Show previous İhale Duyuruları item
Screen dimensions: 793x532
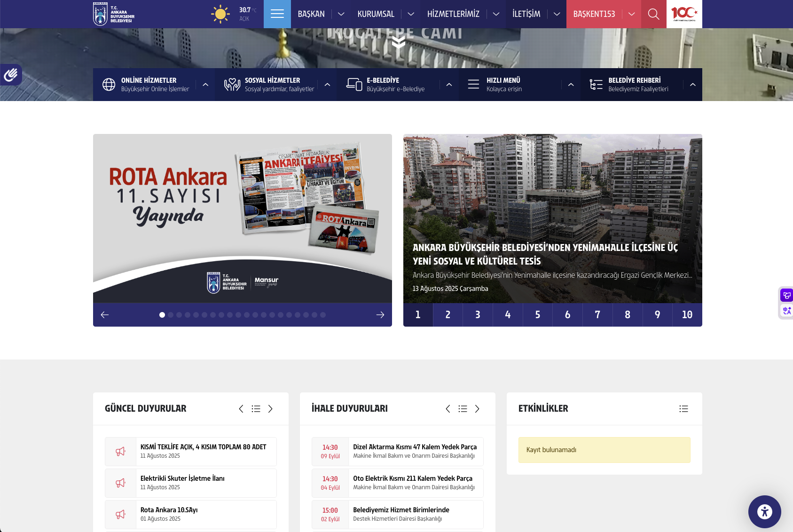[448, 409]
